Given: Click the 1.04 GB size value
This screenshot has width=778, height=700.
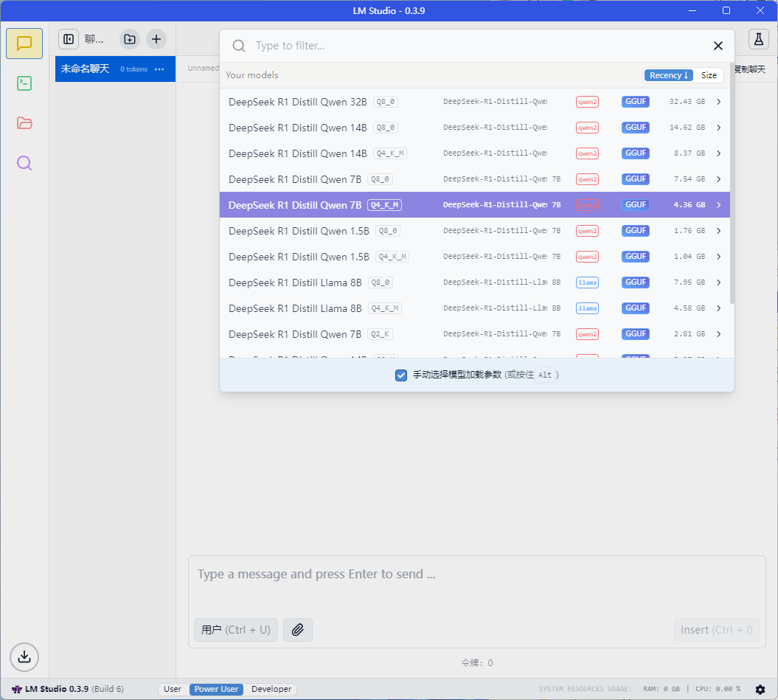Looking at the screenshot, I should [690, 257].
